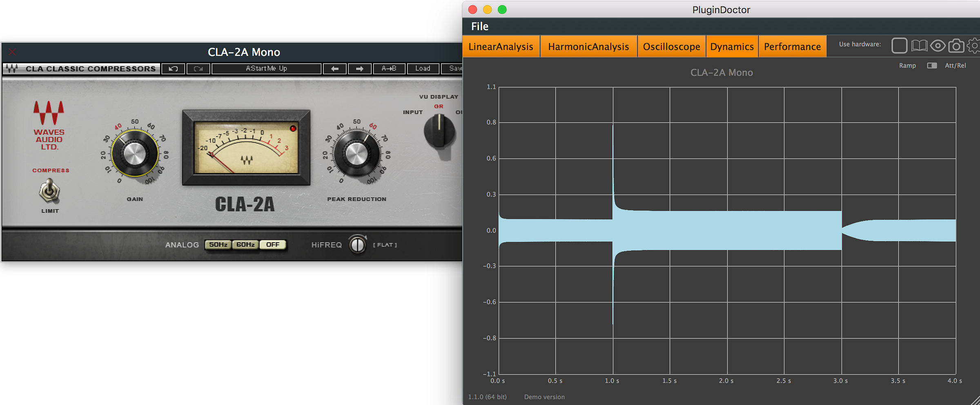Set Analog to 50Hz
The image size is (980, 405).
pyautogui.click(x=218, y=245)
